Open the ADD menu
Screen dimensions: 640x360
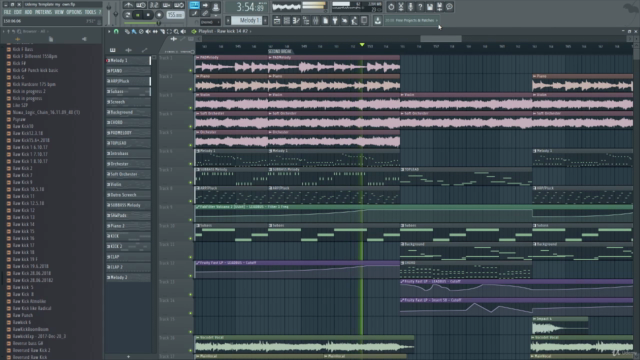pos(28,12)
